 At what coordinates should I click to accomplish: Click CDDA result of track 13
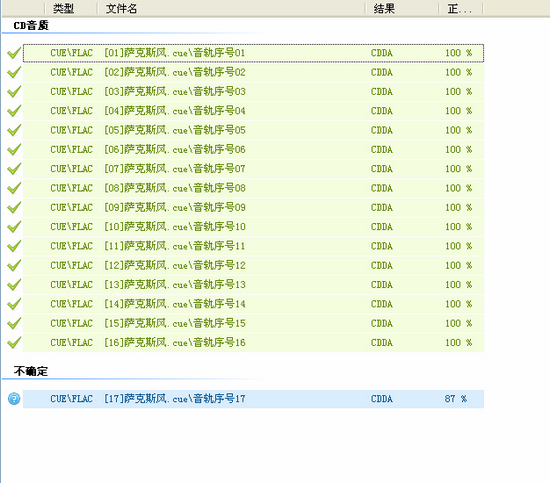pyautogui.click(x=382, y=285)
